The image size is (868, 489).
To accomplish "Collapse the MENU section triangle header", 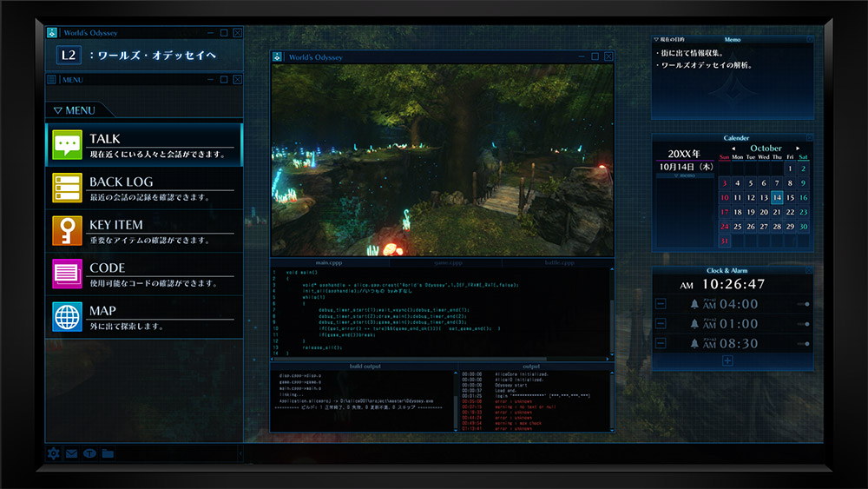I will pyautogui.click(x=58, y=110).
